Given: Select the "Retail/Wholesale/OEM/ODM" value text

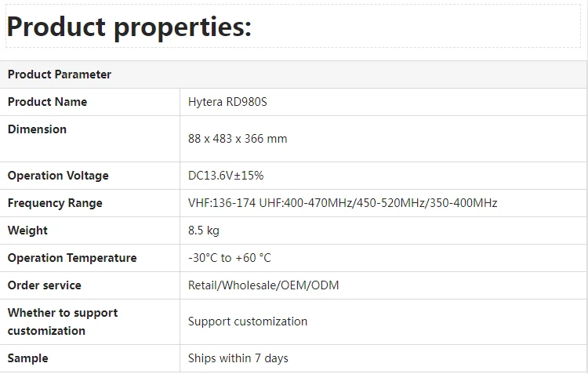Looking at the screenshot, I should (263, 285).
